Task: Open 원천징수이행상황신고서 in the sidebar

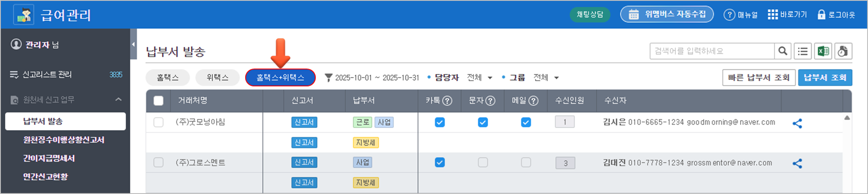Action: click(x=64, y=140)
